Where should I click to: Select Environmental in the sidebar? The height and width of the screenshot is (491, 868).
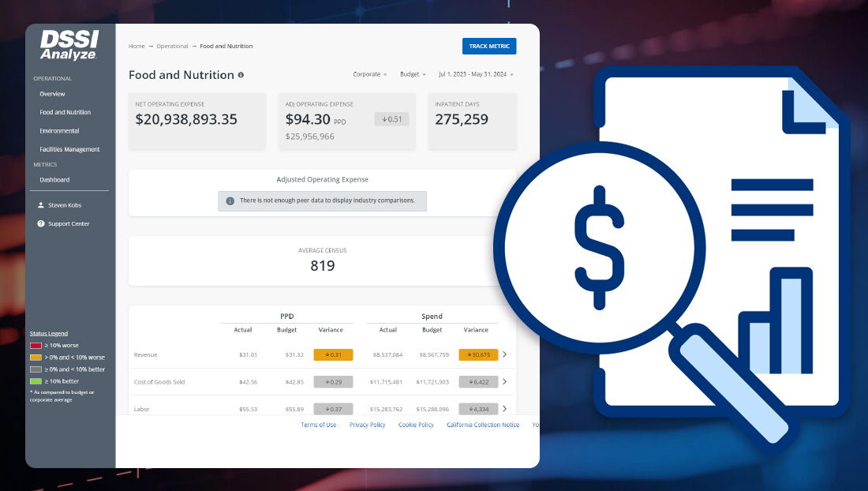[59, 131]
